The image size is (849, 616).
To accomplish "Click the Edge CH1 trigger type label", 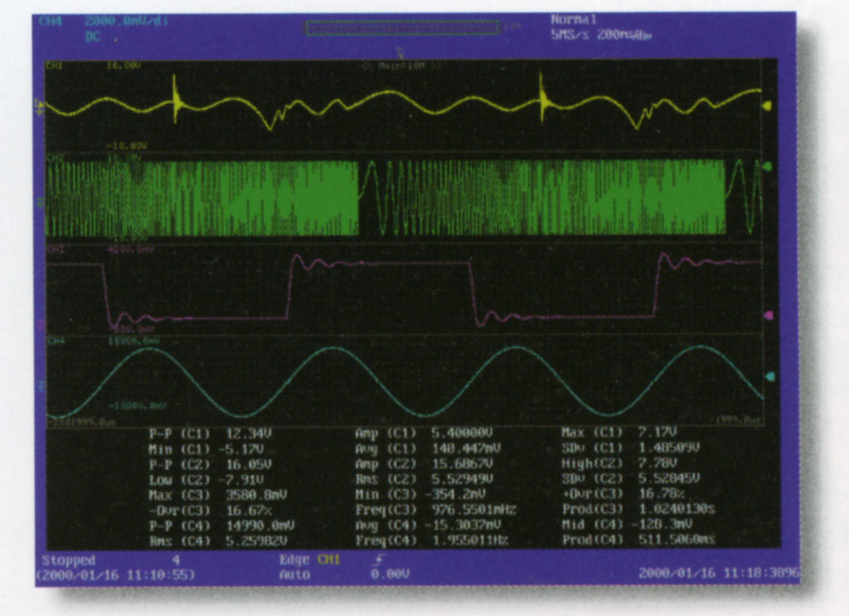I will click(309, 560).
